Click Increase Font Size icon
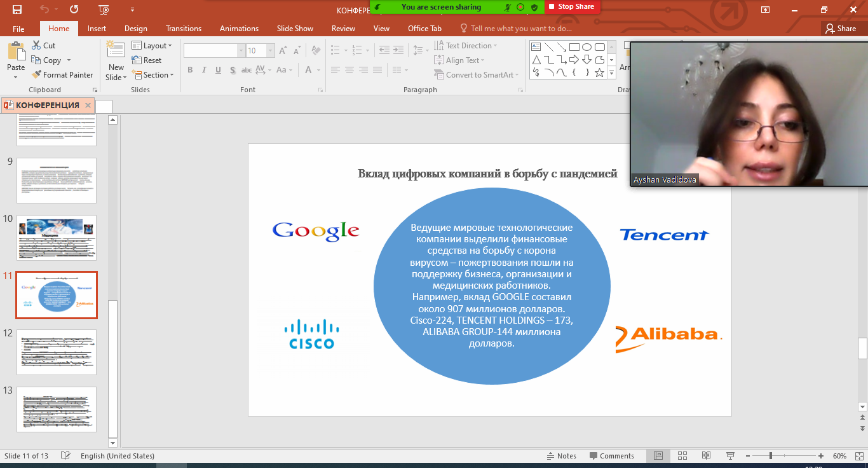Screen dimensions: 868x468 282,51
